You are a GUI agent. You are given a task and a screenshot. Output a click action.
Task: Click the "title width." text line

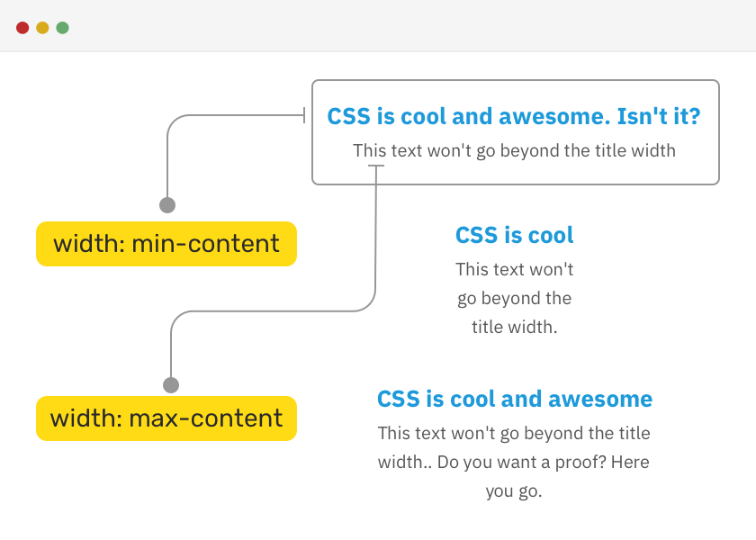coord(514,327)
